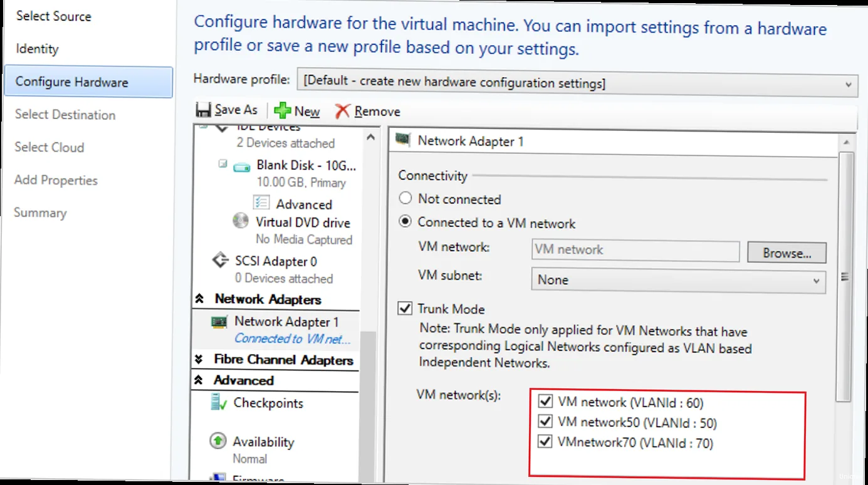Uncheck Trunk Mode

pos(404,308)
